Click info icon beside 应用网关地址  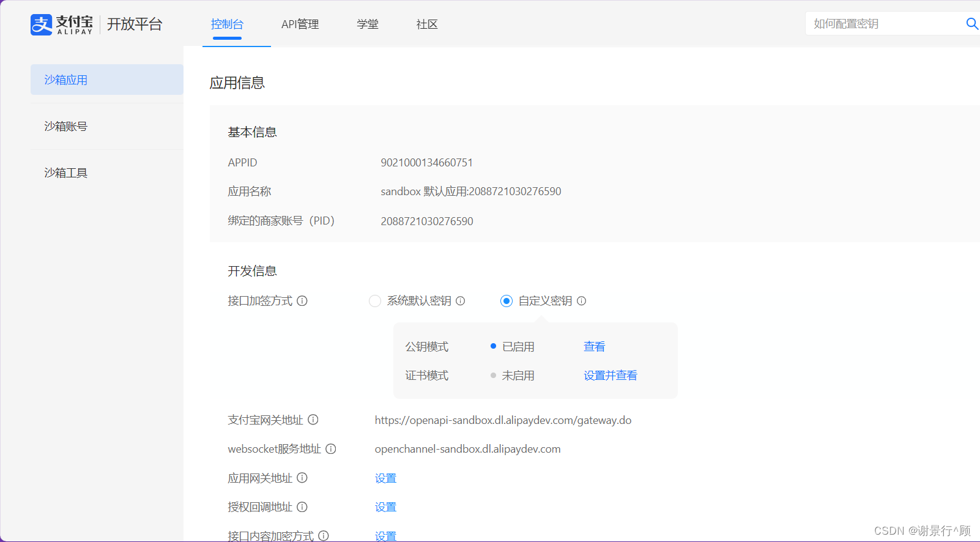[x=302, y=478]
